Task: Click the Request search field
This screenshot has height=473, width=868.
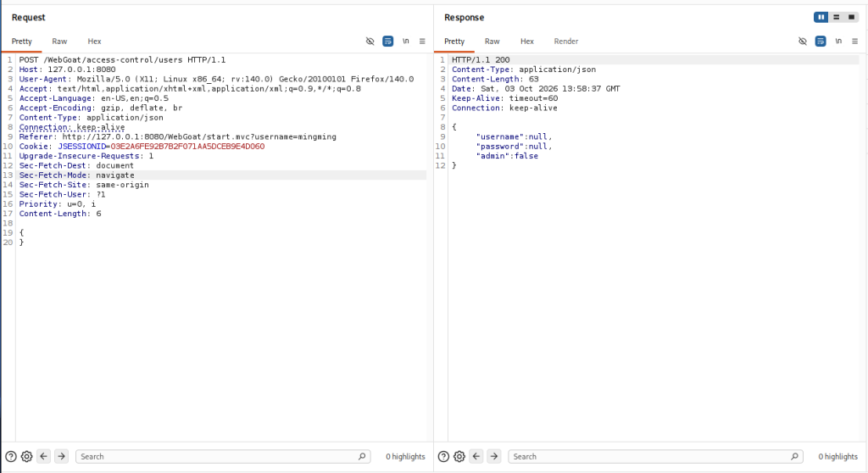Action: tap(223, 456)
